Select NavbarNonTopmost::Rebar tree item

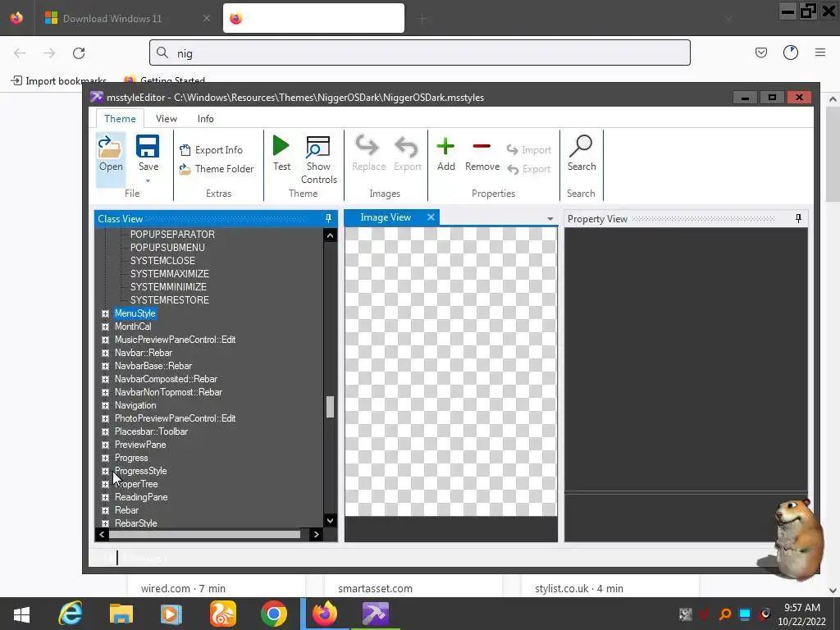pos(168,392)
